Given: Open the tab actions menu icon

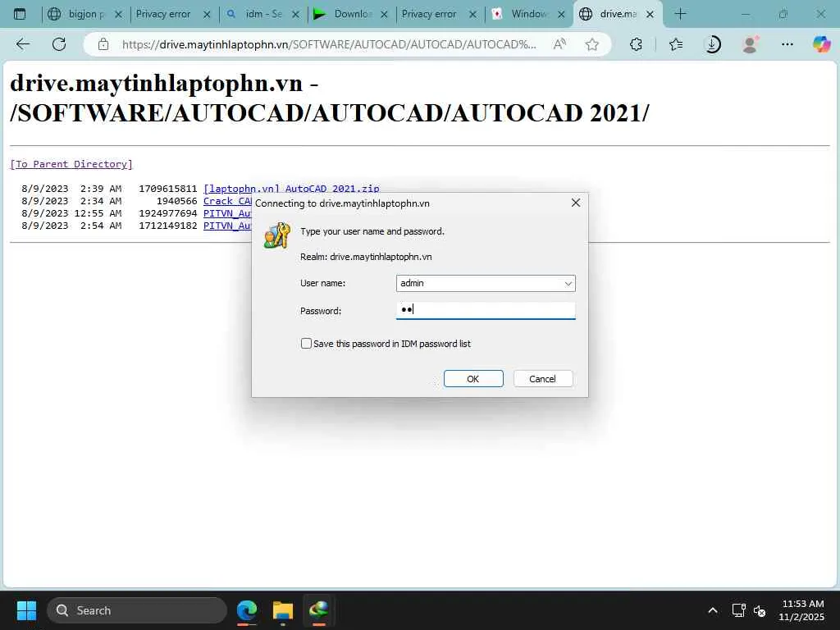Looking at the screenshot, I should tap(20, 14).
